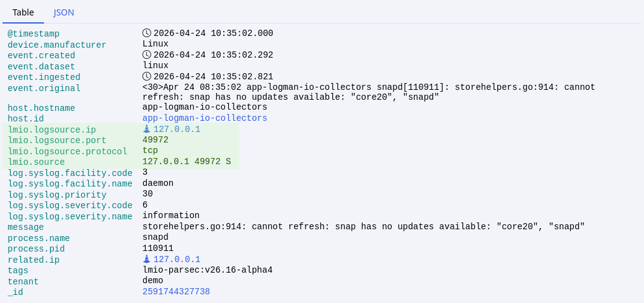Image resolution: width=644 pixels, height=303 pixels.
Task: Follow the related.ip 127.0.0.1 link
Action: point(177,260)
